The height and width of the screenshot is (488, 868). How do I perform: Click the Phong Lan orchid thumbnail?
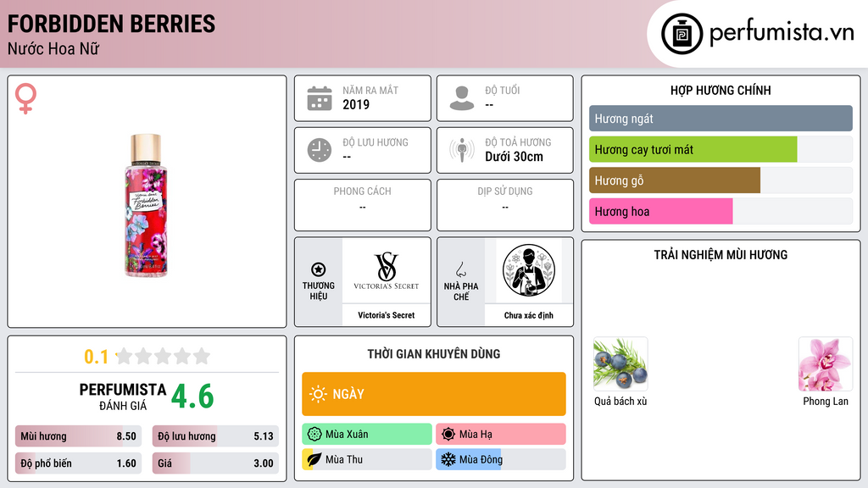click(826, 364)
